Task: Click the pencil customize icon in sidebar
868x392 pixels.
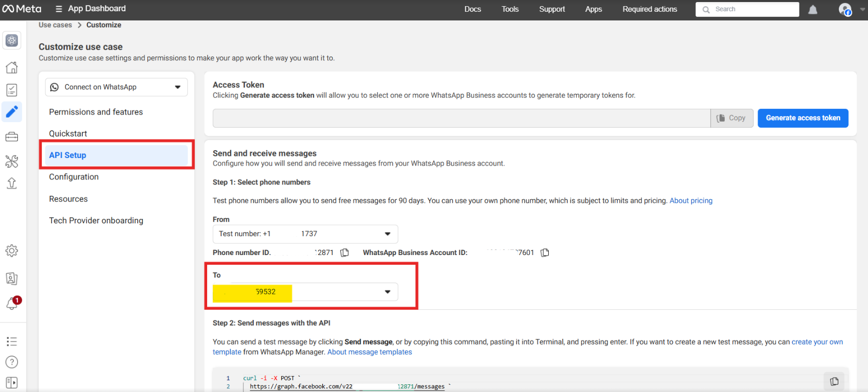Action: pos(12,111)
